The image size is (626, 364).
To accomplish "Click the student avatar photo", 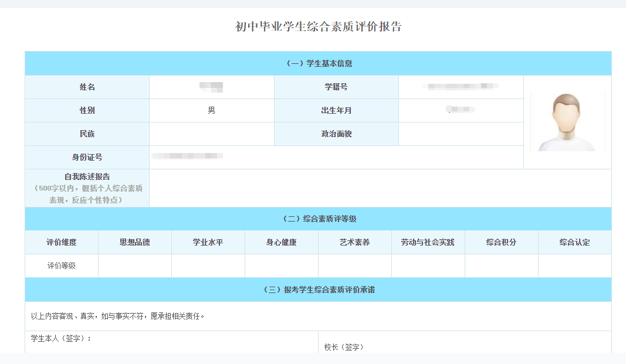I will point(567,122).
